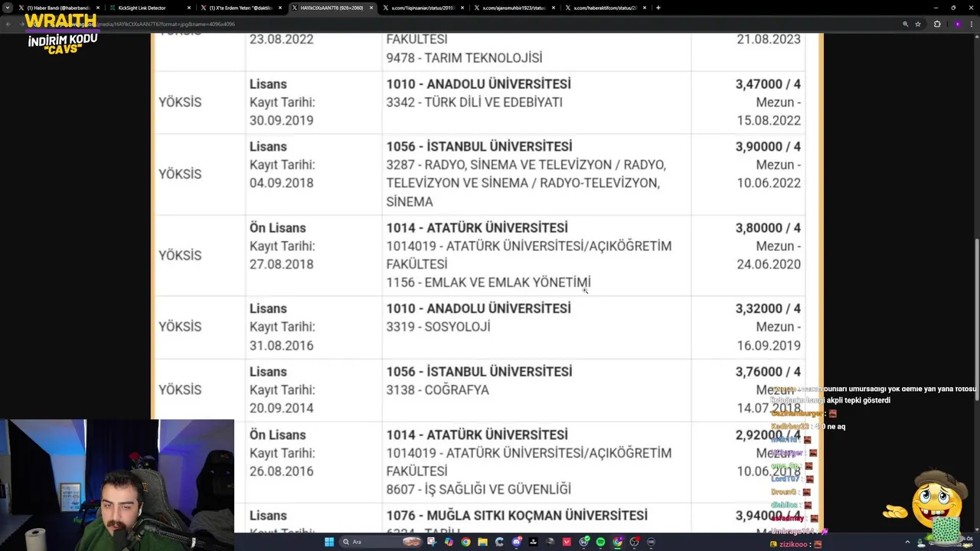Click the registration date 20.09.2014
Viewport: 980px width, 551px height.
[x=281, y=408]
